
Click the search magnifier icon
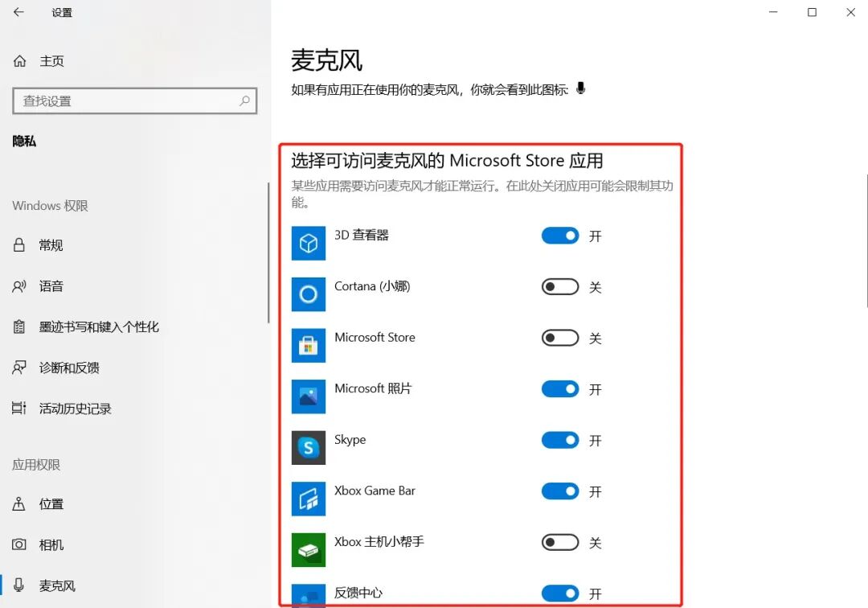[244, 101]
